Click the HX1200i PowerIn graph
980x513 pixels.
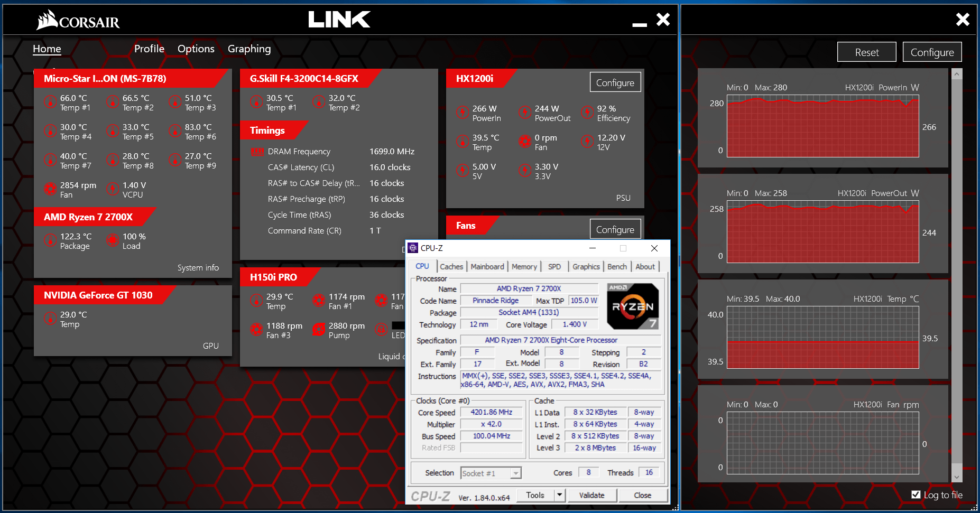823,127
